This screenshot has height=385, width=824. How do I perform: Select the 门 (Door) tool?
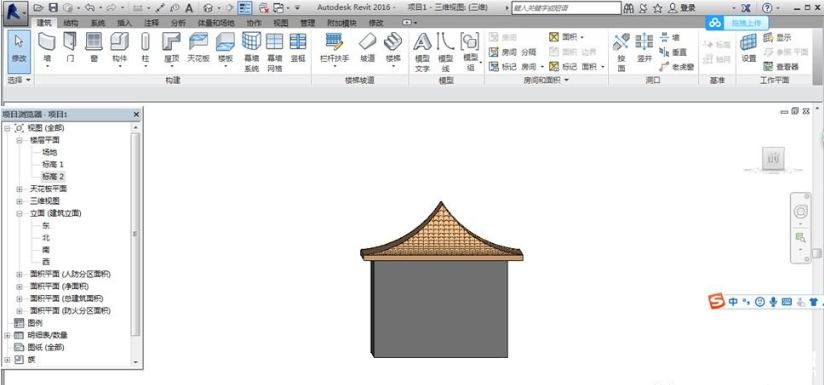point(70,48)
